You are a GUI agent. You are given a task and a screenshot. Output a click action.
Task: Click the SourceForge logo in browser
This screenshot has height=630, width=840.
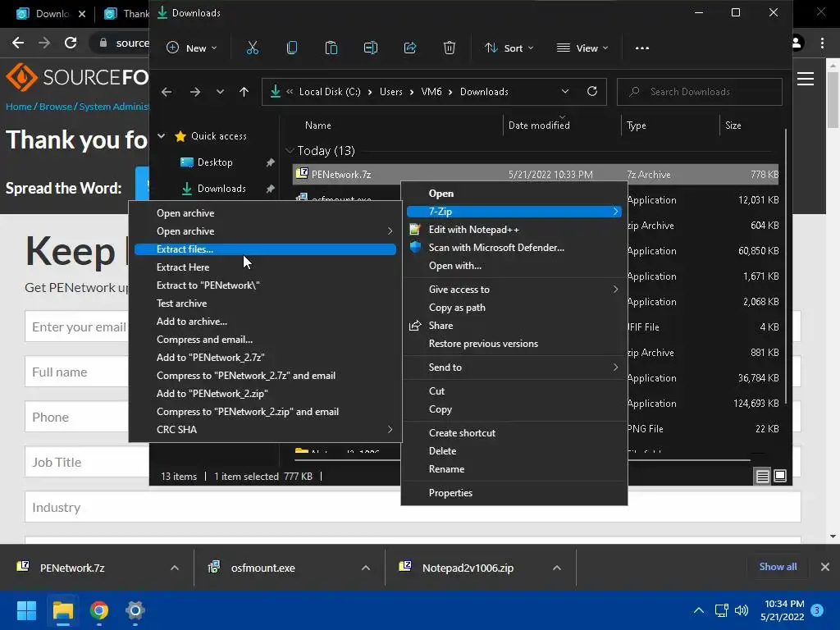76,78
